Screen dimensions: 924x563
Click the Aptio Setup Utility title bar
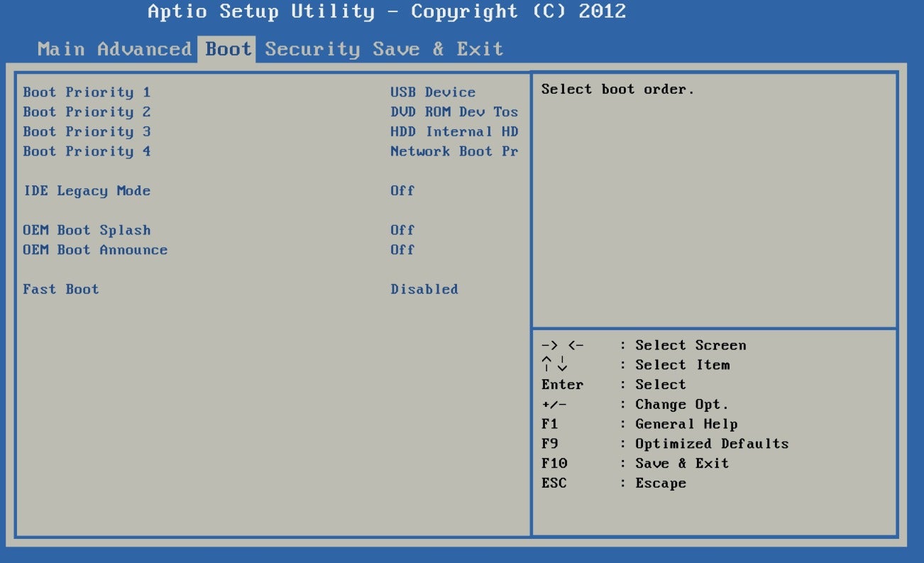tap(387, 12)
